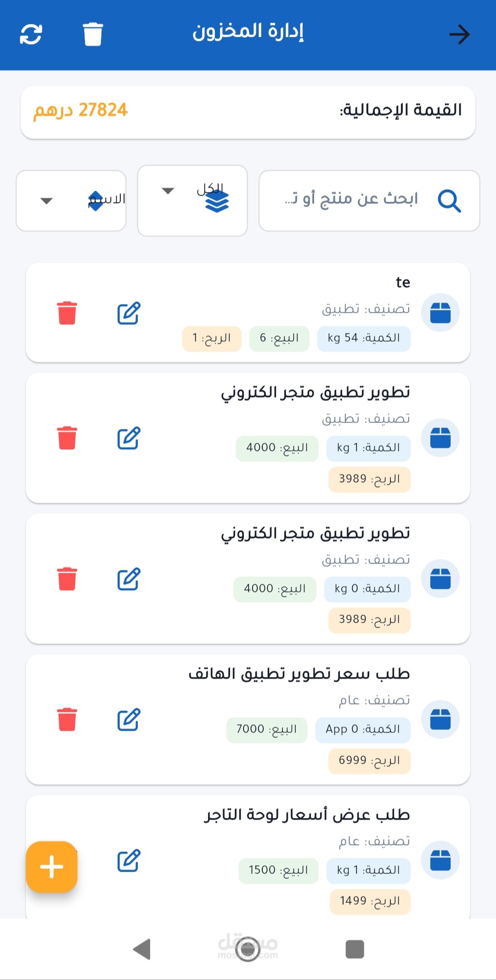Open the 'الاسم' sort dropdown
The height and width of the screenshot is (980, 496).
[71, 201]
